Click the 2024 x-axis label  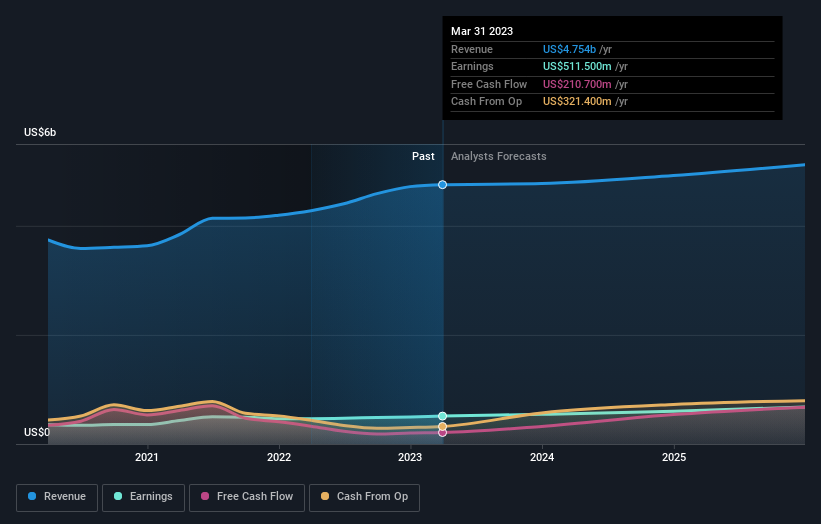[x=542, y=457]
